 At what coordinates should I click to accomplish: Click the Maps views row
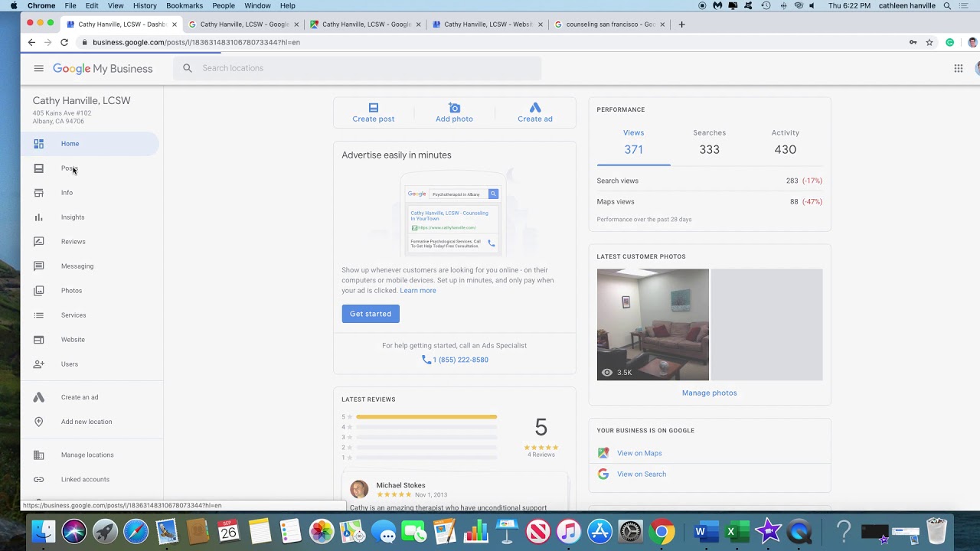pyautogui.click(x=710, y=202)
